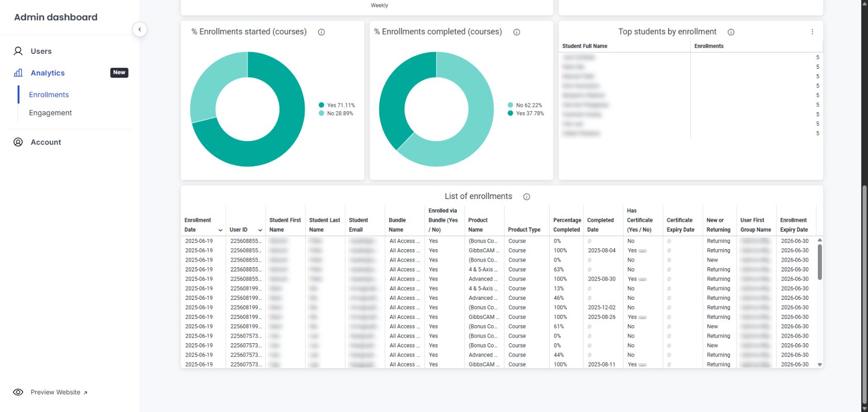Image resolution: width=868 pixels, height=412 pixels.
Task: Open the Users section
Action: point(41,51)
